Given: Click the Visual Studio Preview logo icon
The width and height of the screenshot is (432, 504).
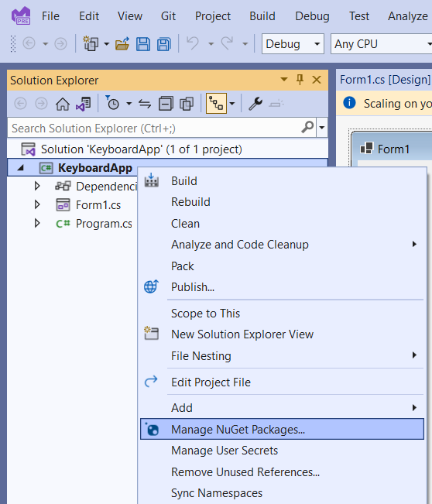Looking at the screenshot, I should (21, 15).
